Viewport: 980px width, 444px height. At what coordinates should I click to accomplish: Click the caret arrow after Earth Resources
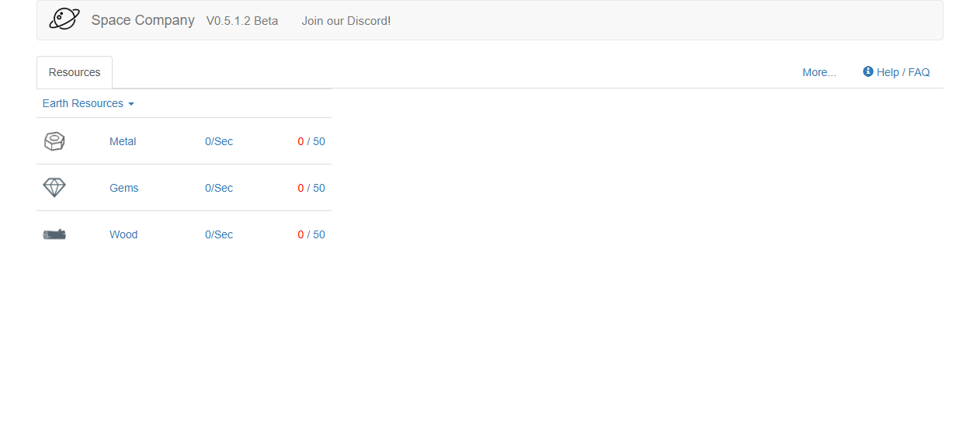[131, 104]
